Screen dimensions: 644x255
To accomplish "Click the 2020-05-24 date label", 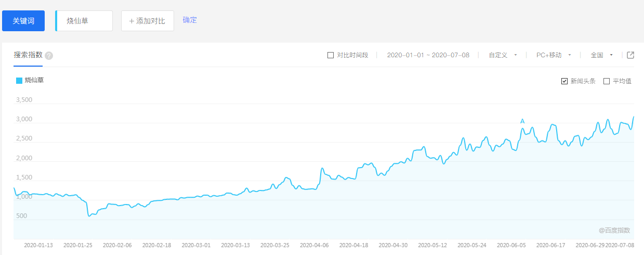I will (472, 245).
